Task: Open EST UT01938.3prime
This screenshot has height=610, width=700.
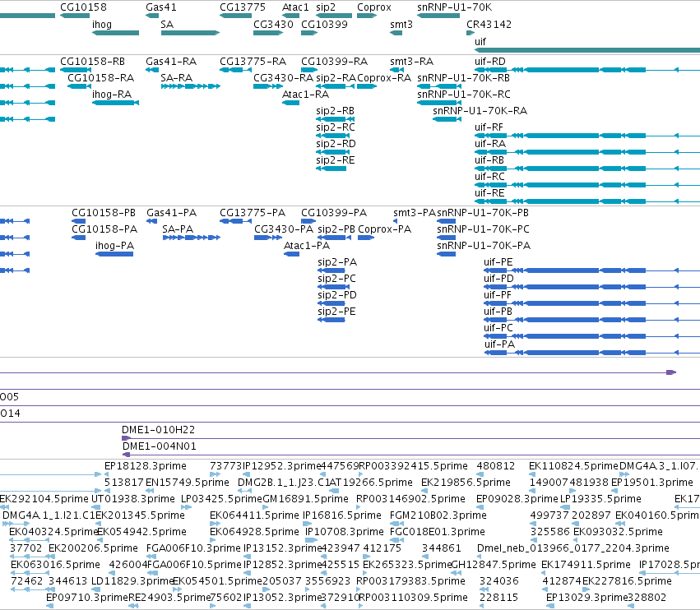Action: click(x=95, y=507)
